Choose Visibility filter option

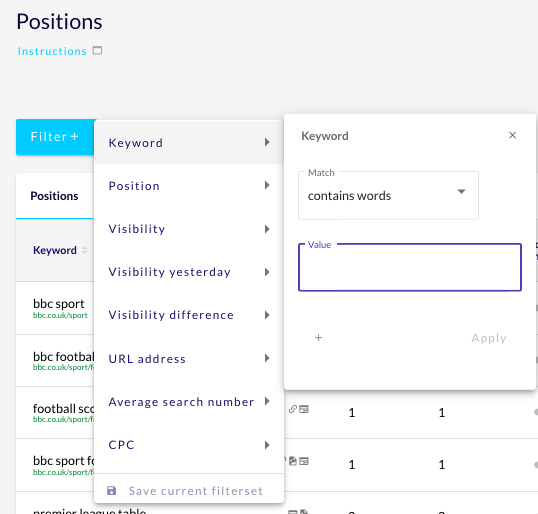pyautogui.click(x=189, y=229)
